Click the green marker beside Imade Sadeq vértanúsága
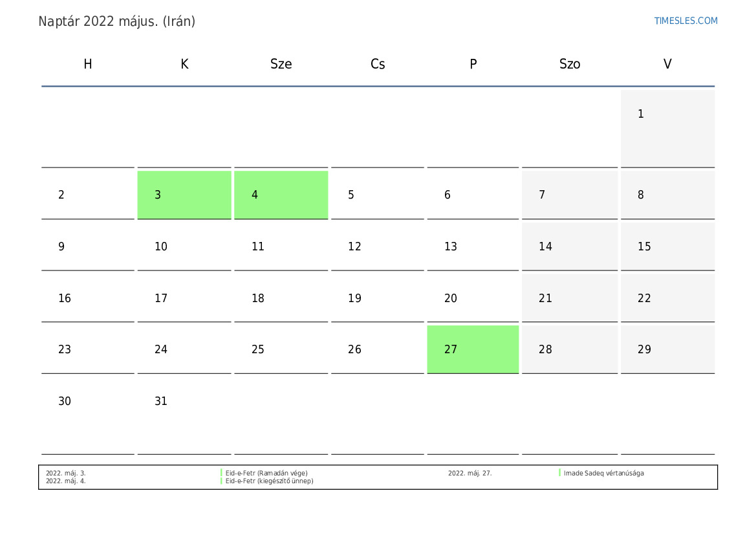756x535 pixels. click(x=560, y=473)
